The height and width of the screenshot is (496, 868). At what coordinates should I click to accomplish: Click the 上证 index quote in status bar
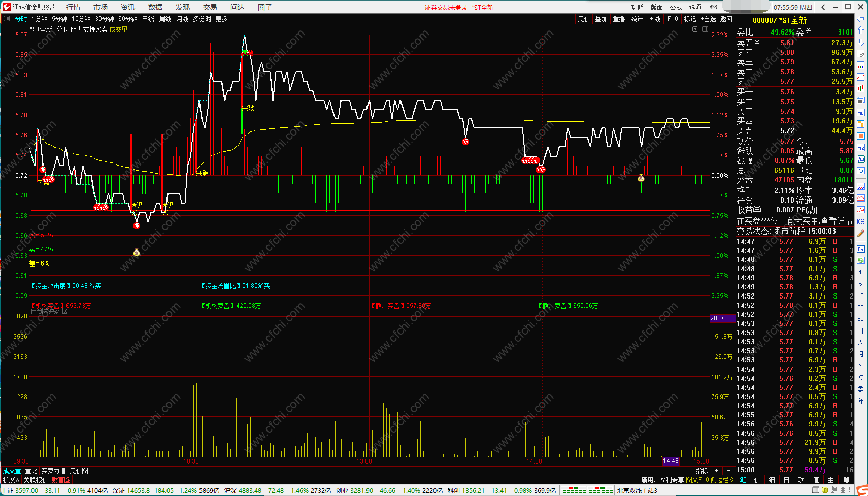pyautogui.click(x=55, y=490)
